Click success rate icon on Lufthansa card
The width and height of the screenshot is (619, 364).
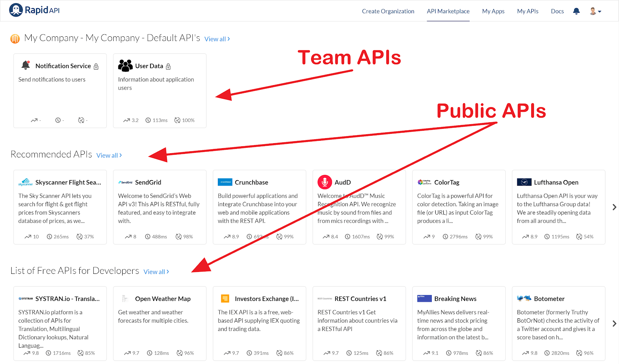579,237
